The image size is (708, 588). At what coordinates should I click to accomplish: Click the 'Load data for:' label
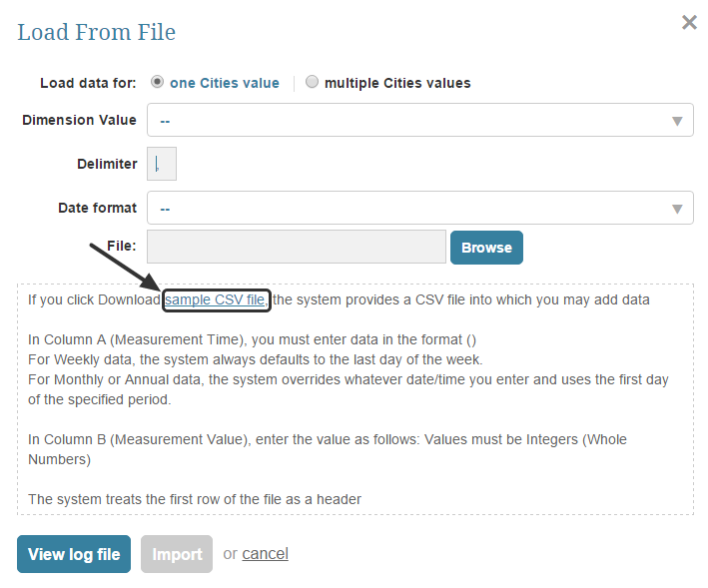pos(88,83)
